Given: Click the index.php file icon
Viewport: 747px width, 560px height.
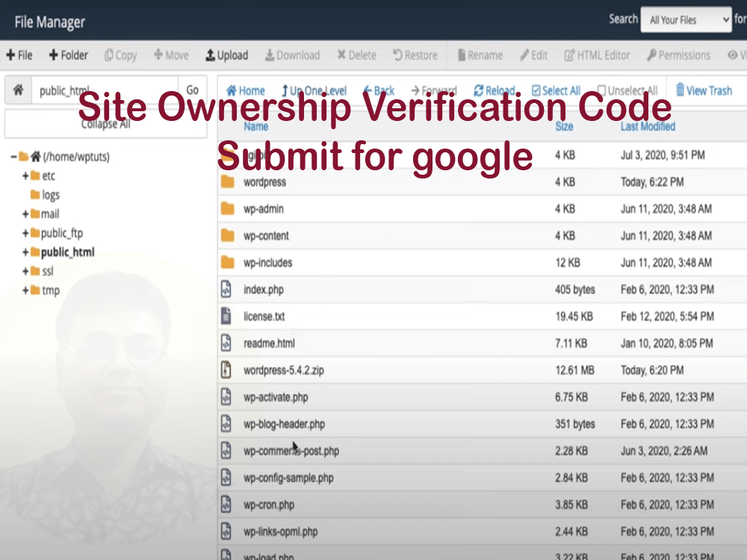Looking at the screenshot, I should [226, 289].
